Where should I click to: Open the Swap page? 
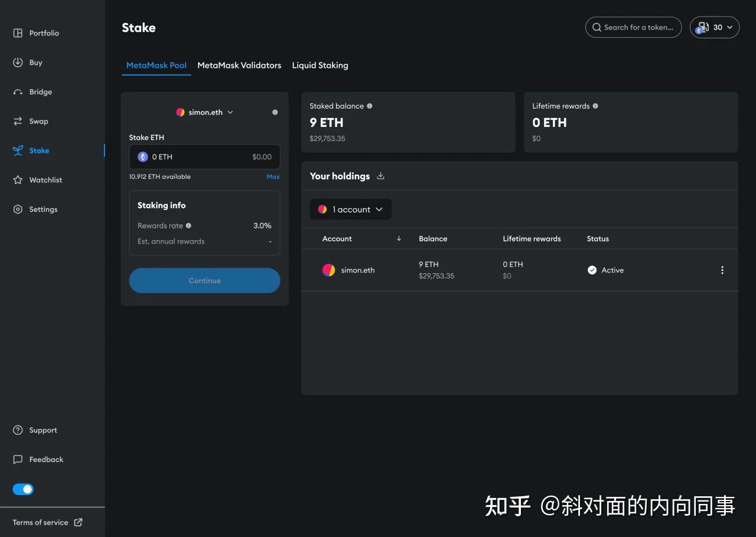(31, 121)
